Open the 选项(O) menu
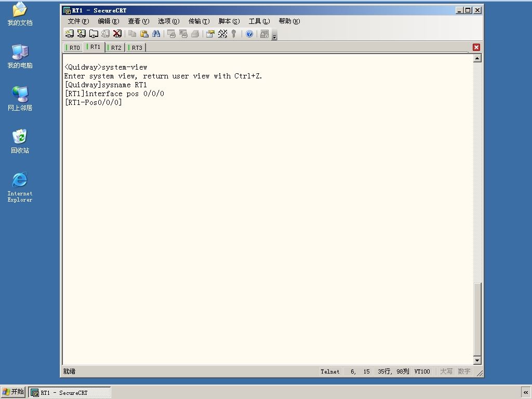Screen dimensions: 532x399 [x=169, y=21]
